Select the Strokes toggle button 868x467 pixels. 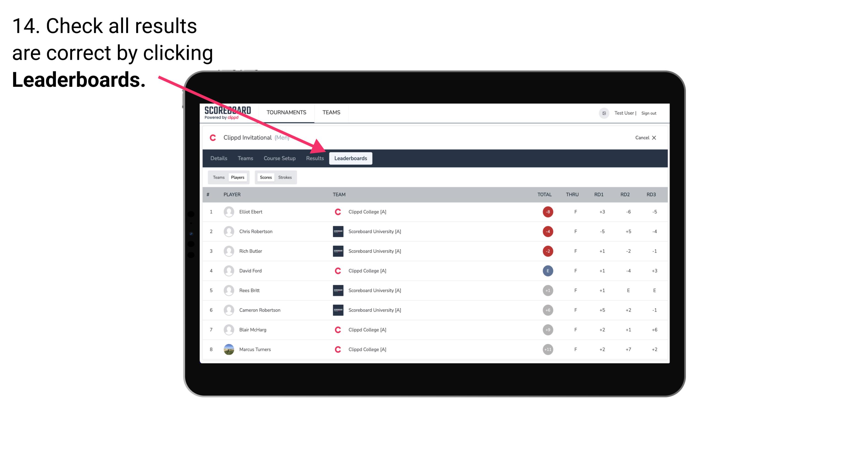[x=285, y=177]
